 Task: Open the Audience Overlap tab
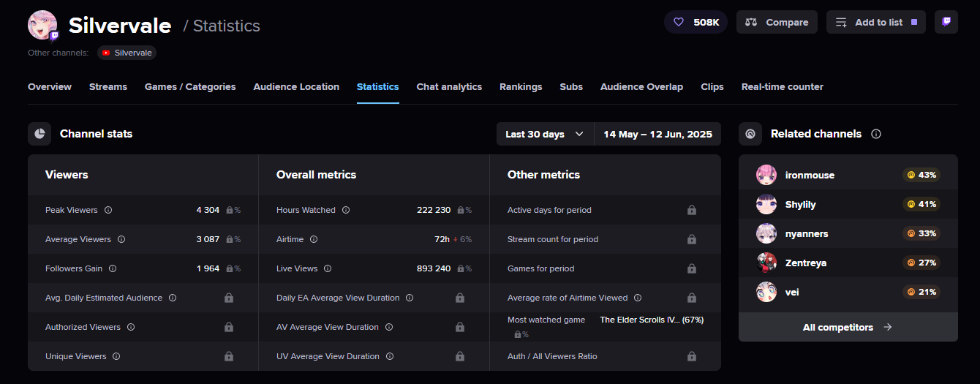(641, 86)
